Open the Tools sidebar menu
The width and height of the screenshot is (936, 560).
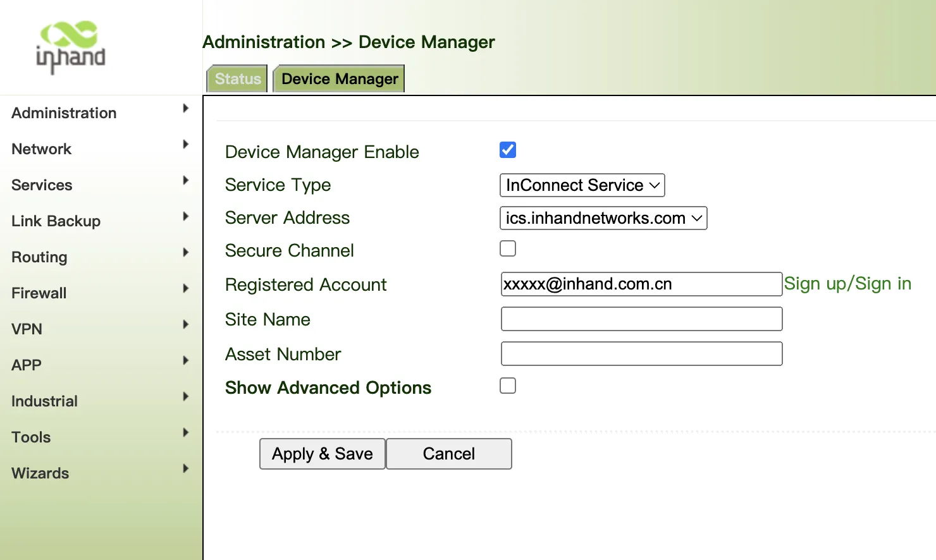pyautogui.click(x=101, y=437)
